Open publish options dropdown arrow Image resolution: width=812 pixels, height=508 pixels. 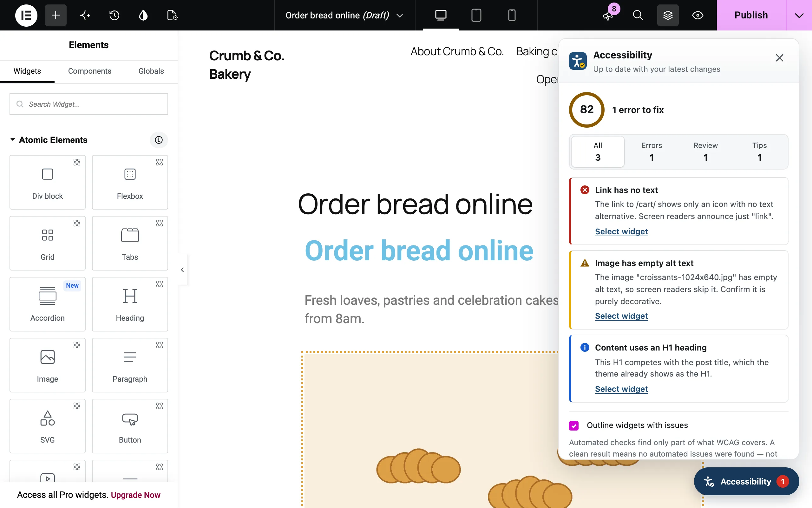(x=799, y=15)
